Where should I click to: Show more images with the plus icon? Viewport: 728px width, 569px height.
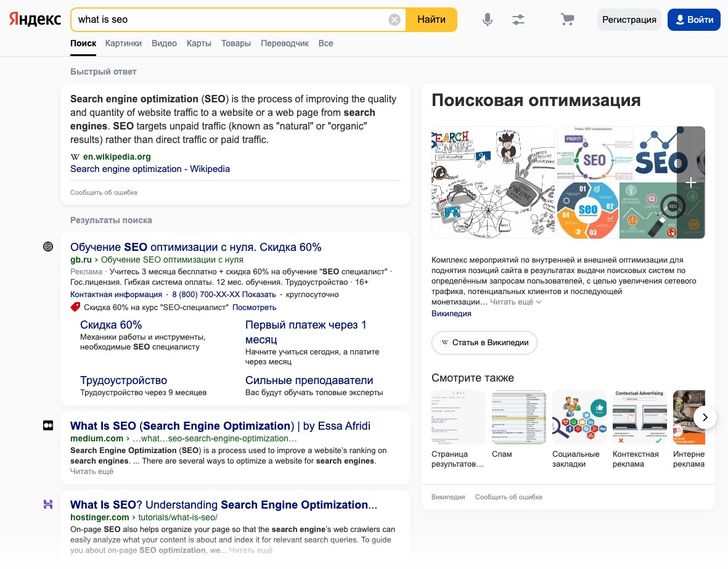pyautogui.click(x=691, y=182)
